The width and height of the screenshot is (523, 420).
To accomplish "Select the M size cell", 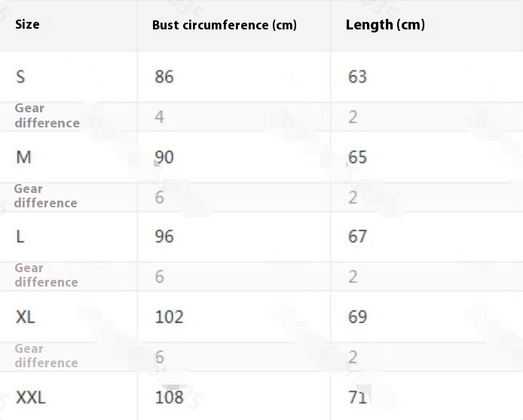I will click(23, 157).
